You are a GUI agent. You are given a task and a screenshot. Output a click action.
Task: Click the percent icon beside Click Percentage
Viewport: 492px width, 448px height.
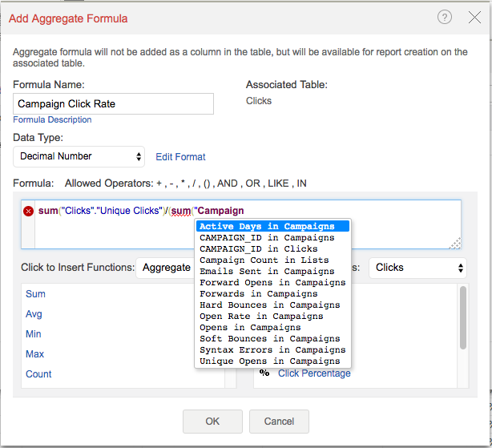tap(264, 373)
